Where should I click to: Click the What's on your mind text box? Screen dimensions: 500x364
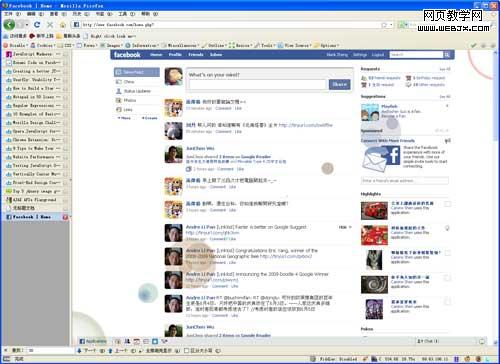(x=257, y=84)
